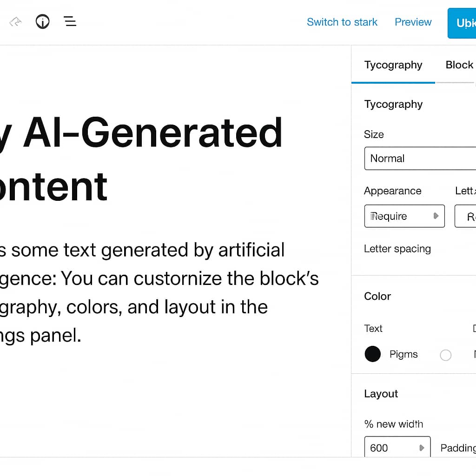Click the Layout section heading
The image size is (476, 476).
pos(381,394)
